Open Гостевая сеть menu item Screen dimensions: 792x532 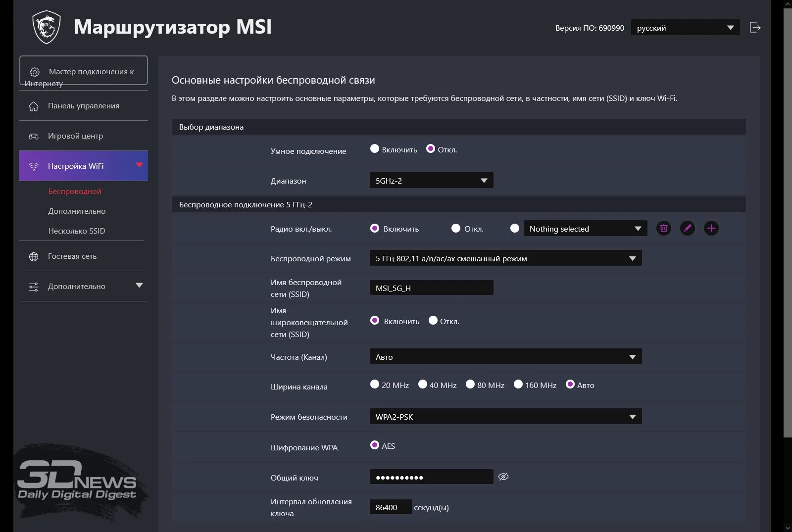(84, 256)
